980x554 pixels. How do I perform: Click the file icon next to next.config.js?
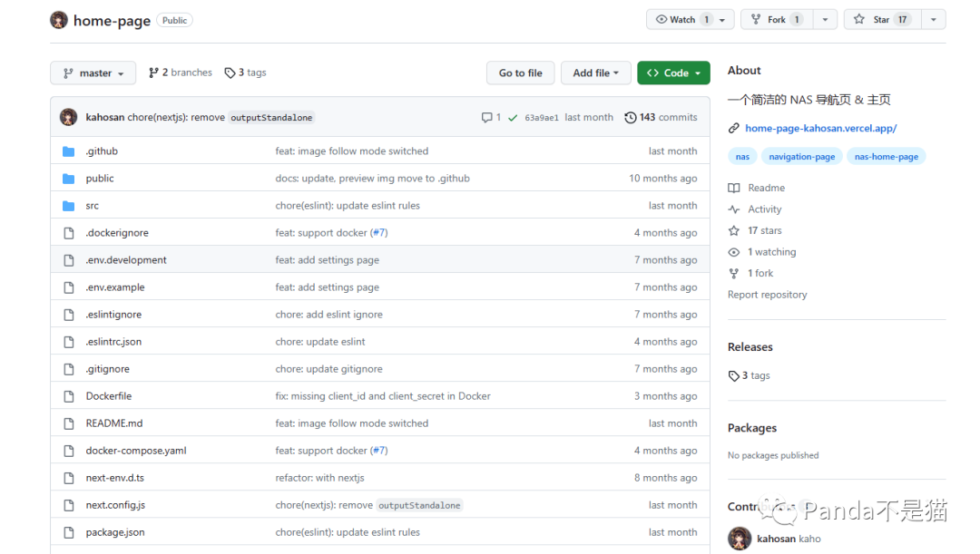coord(69,505)
